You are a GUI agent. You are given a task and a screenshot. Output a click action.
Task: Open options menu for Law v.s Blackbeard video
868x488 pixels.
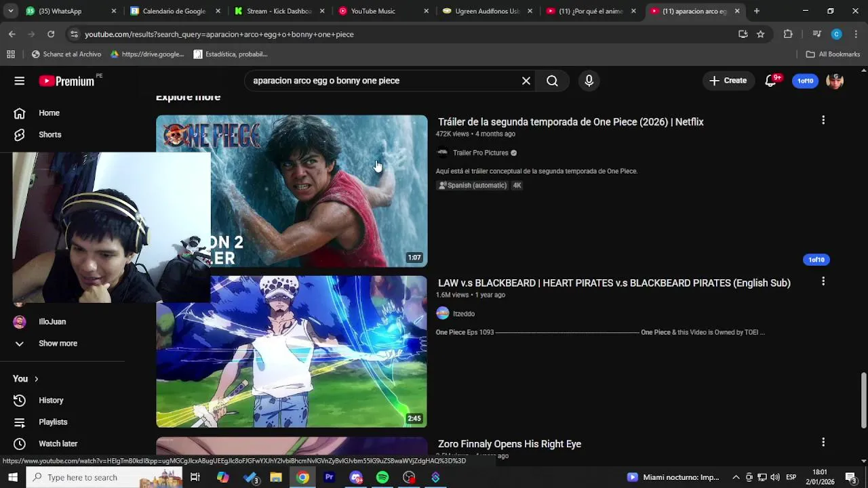coord(823,281)
